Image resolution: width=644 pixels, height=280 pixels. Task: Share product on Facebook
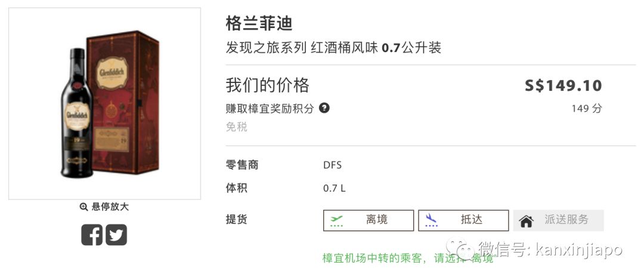(92, 234)
